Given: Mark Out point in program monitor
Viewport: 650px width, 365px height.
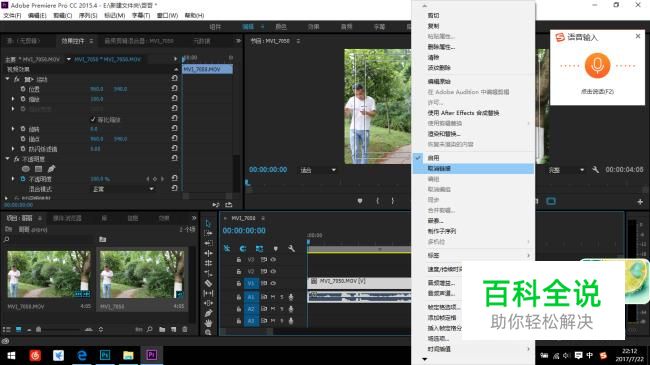Looking at the screenshot, I should (x=392, y=201).
